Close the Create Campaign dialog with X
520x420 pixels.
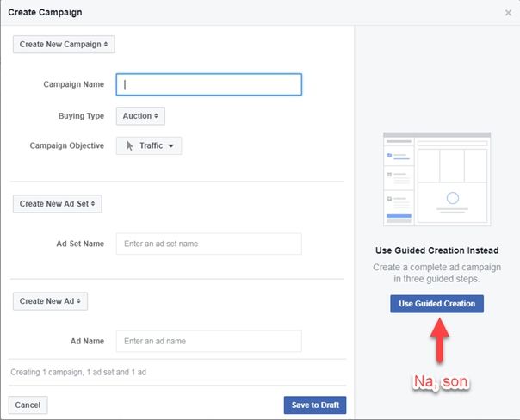point(508,13)
